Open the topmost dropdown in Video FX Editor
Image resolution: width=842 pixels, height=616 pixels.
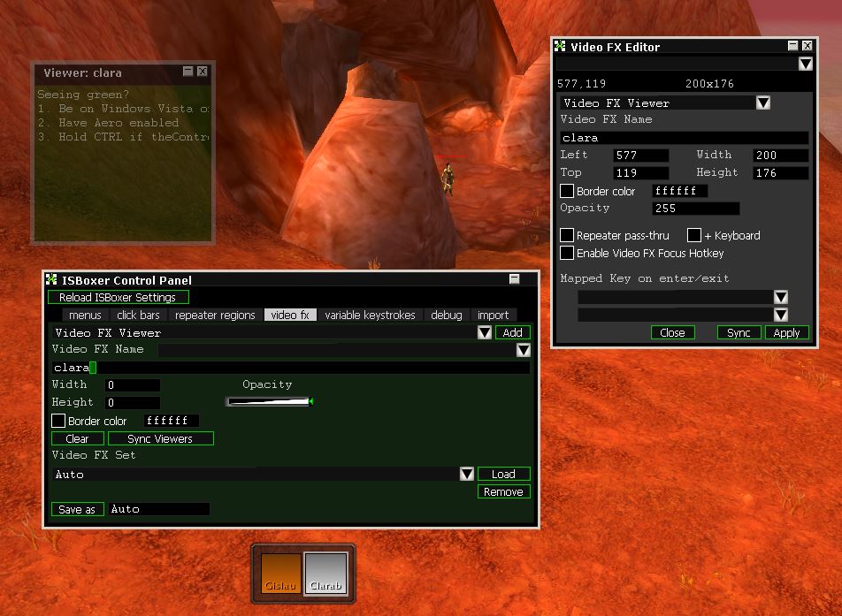(805, 64)
